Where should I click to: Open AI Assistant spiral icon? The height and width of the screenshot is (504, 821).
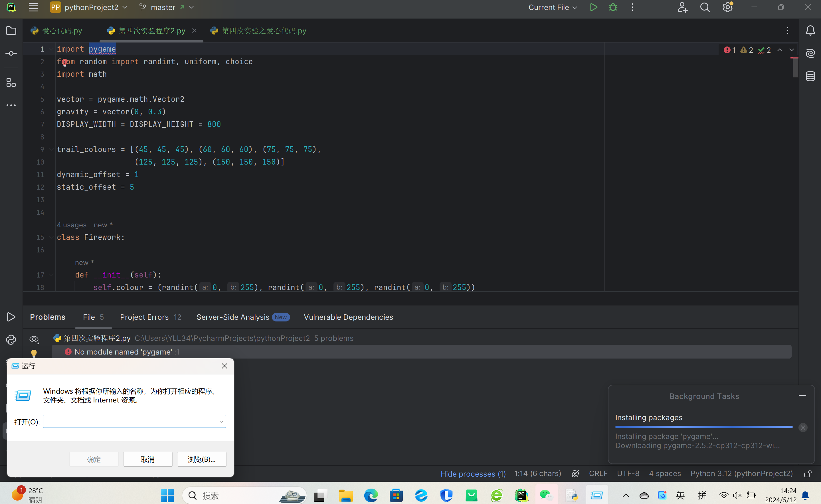810,53
